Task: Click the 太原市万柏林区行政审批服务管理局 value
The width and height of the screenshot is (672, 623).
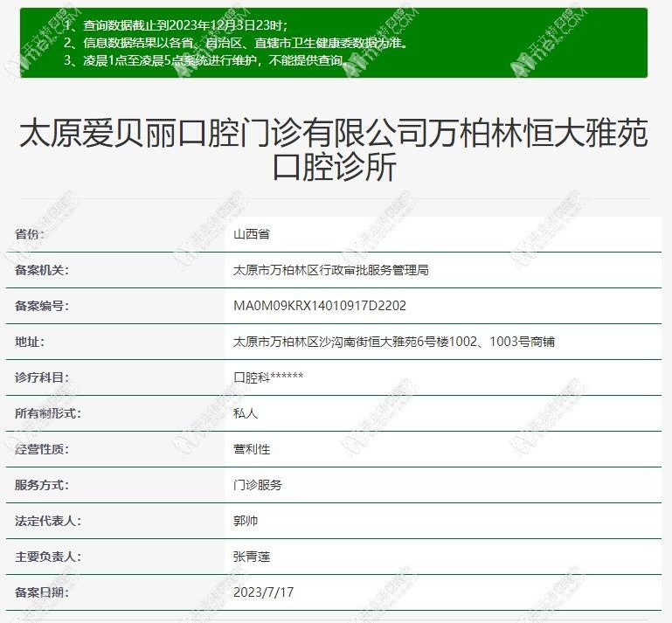Action: point(330,270)
